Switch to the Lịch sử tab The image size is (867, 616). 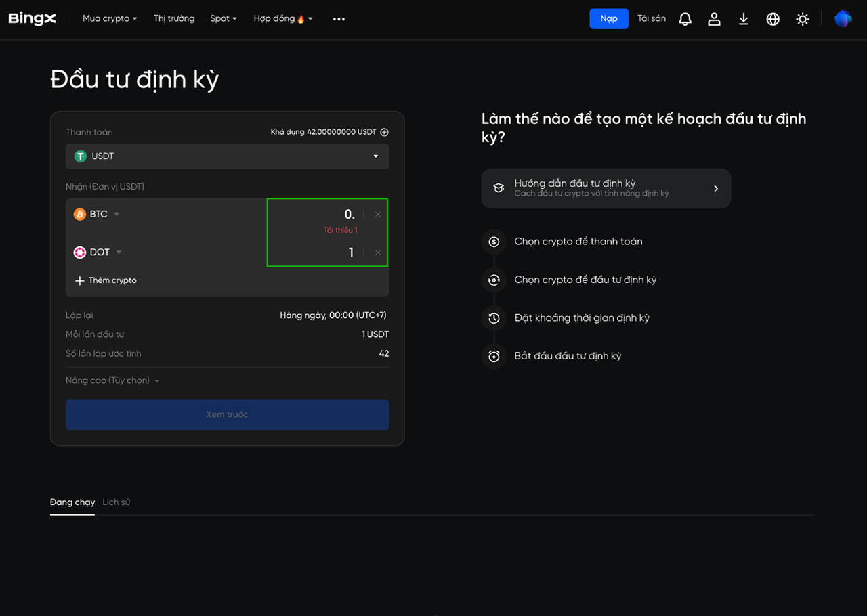click(x=116, y=502)
